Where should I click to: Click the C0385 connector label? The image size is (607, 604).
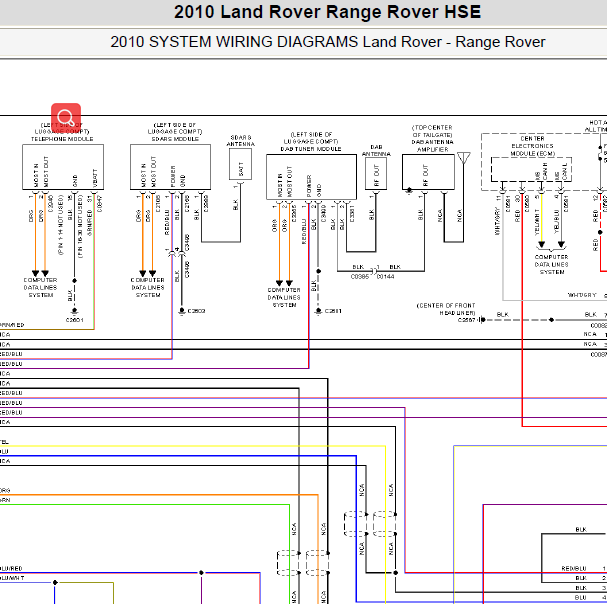point(360,276)
